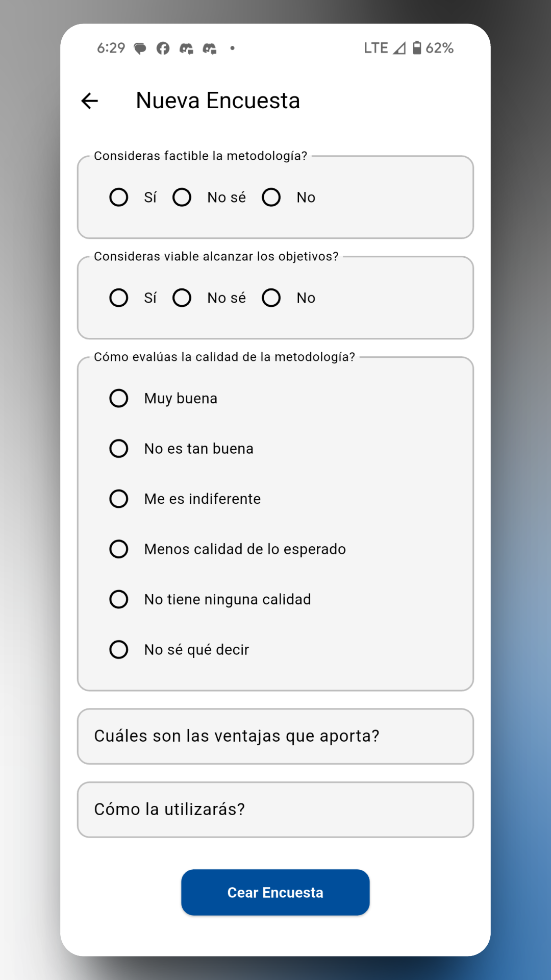
Task: Tap the battery level indicator
Action: 417,48
